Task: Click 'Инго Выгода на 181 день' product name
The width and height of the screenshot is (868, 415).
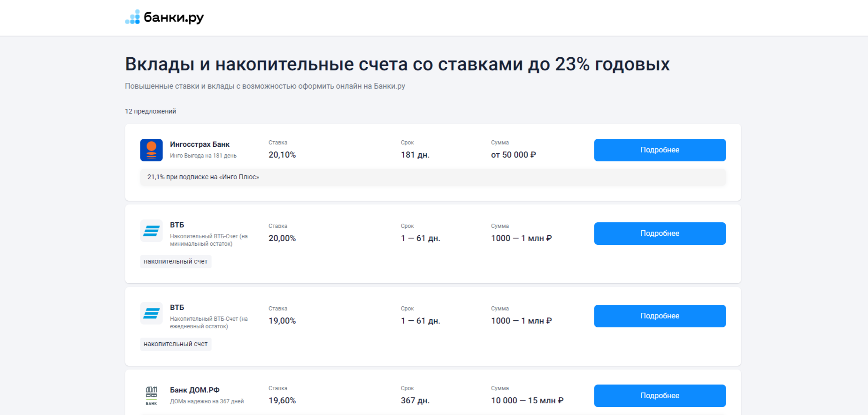Action: 203,156
